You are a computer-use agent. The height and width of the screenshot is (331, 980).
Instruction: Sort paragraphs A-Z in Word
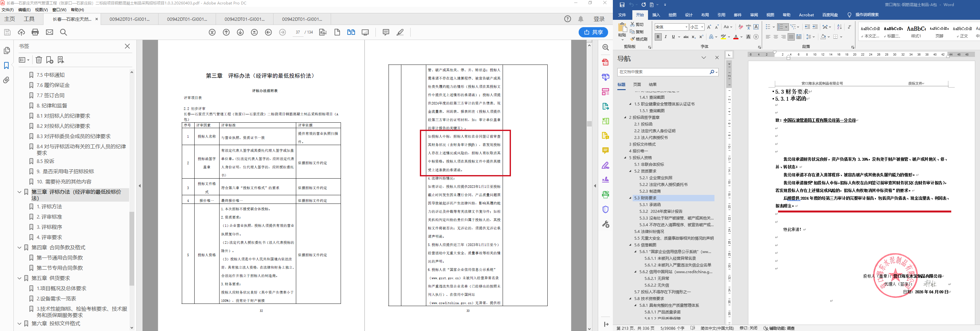point(840,27)
